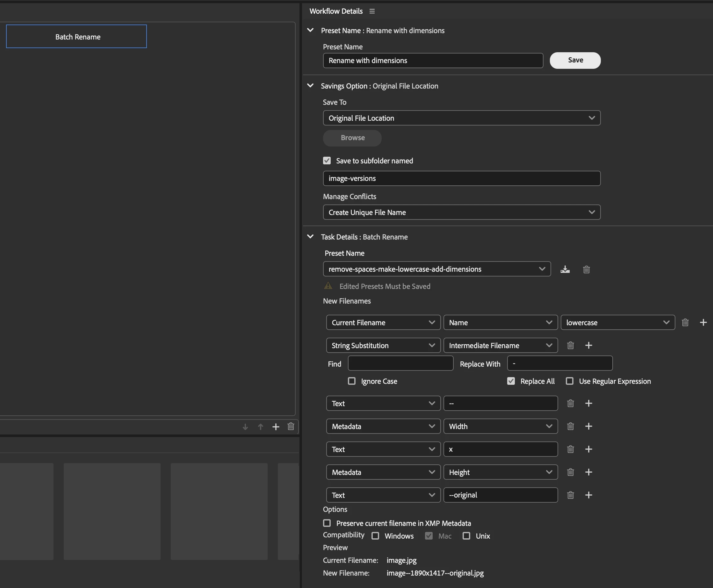Enable Use Regular Expression
This screenshot has width=713, height=588.
tap(570, 381)
